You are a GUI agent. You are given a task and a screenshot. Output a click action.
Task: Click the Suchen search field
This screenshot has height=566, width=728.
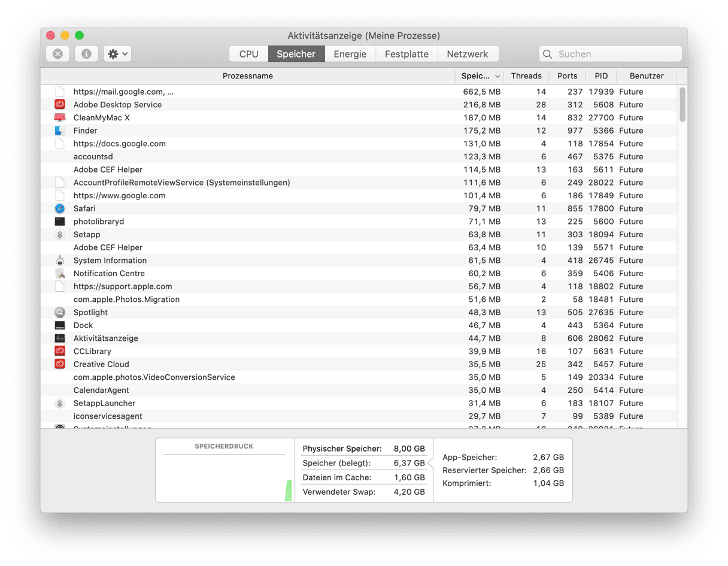point(610,54)
